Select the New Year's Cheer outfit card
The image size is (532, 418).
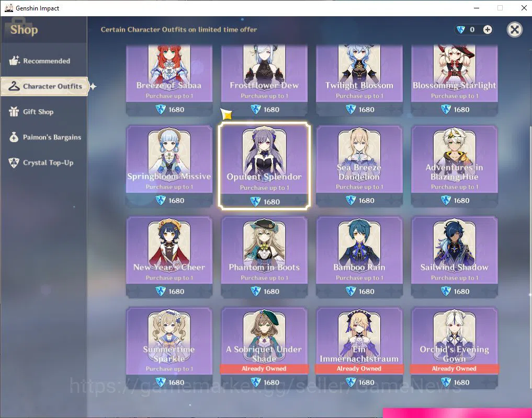pyautogui.click(x=169, y=257)
